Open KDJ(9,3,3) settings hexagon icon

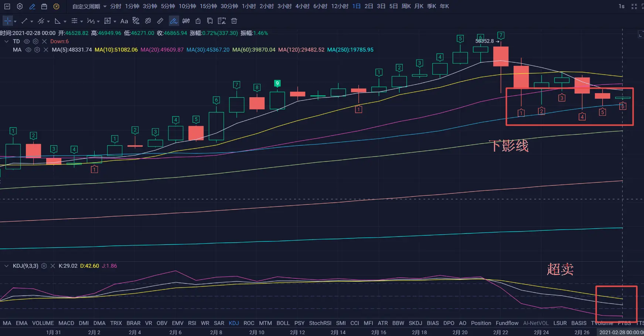click(x=44, y=266)
